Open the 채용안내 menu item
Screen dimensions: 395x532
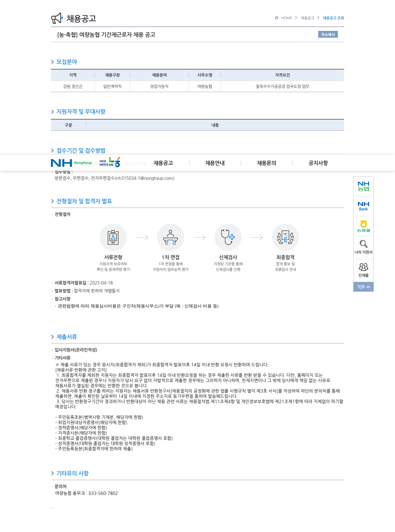pyautogui.click(x=215, y=163)
